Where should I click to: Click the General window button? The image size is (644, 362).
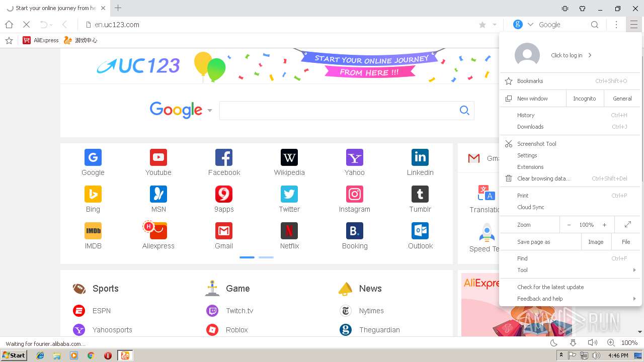[x=622, y=99]
